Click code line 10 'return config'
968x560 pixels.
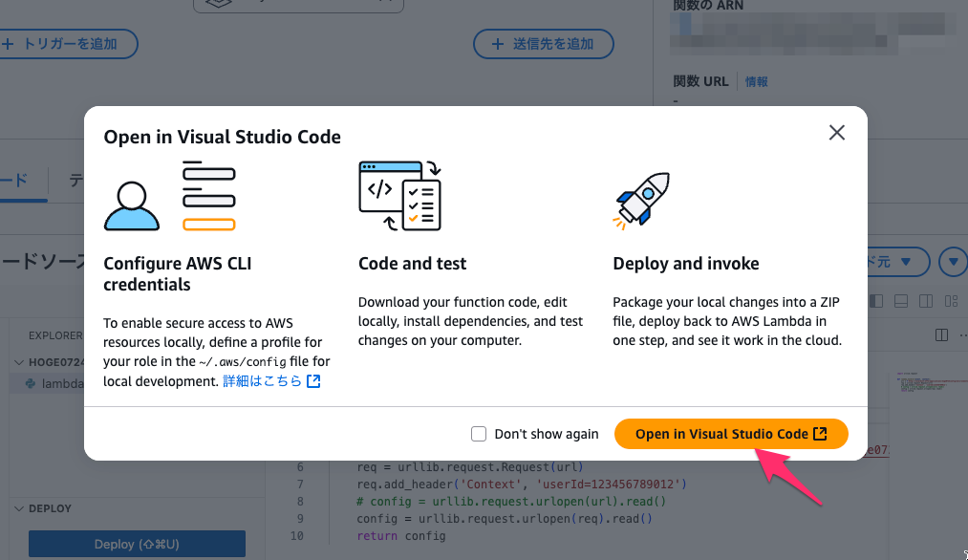(x=401, y=535)
